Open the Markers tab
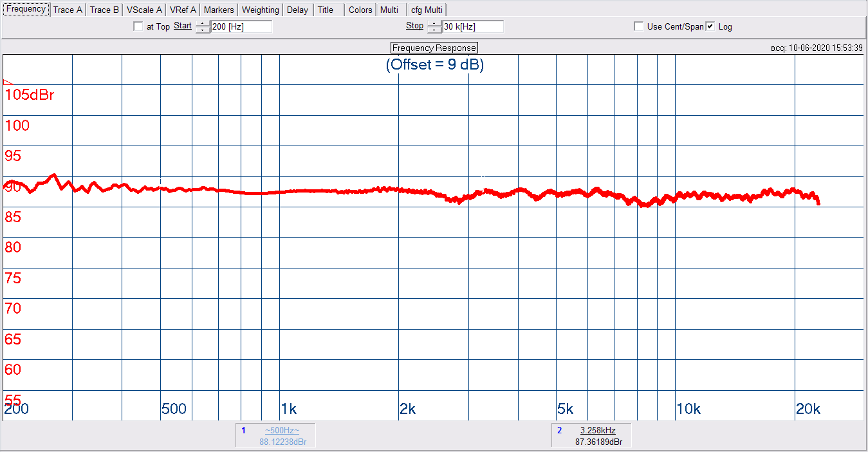The height and width of the screenshot is (452, 868). click(x=219, y=10)
